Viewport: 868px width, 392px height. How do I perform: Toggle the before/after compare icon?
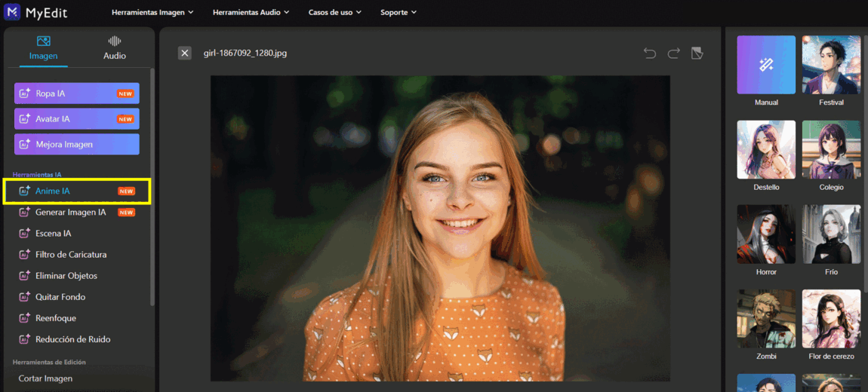pos(697,53)
